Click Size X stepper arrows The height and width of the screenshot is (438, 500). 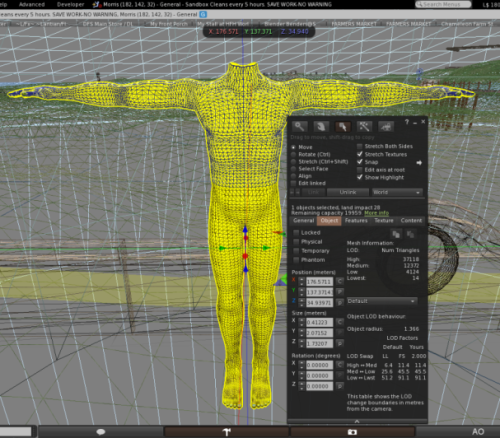click(x=301, y=322)
